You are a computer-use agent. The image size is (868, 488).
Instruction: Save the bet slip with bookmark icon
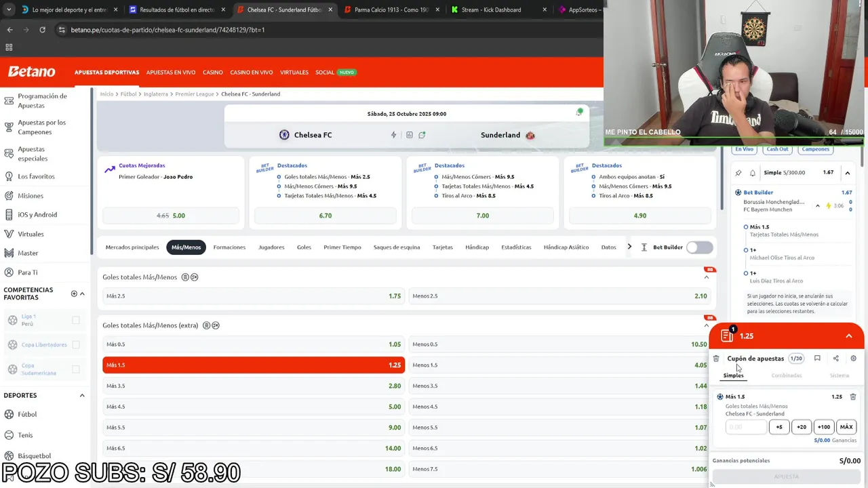coord(817,359)
